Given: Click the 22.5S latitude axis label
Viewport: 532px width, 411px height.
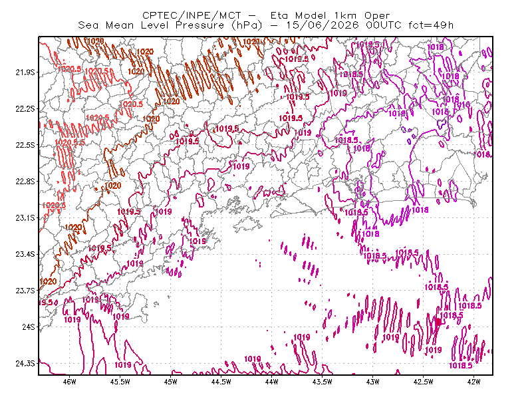Looking at the screenshot, I should [x=25, y=145].
